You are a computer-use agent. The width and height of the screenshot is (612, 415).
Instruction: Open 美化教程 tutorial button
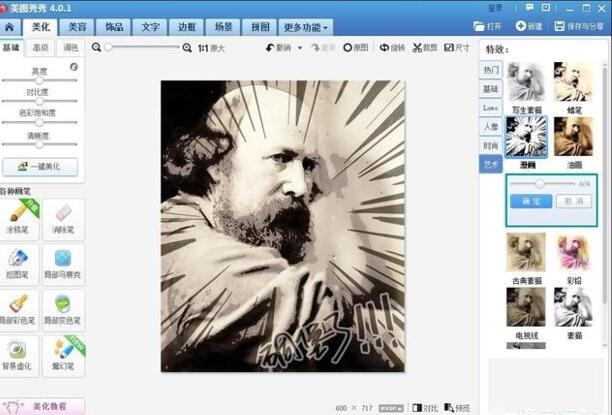pos(42,406)
